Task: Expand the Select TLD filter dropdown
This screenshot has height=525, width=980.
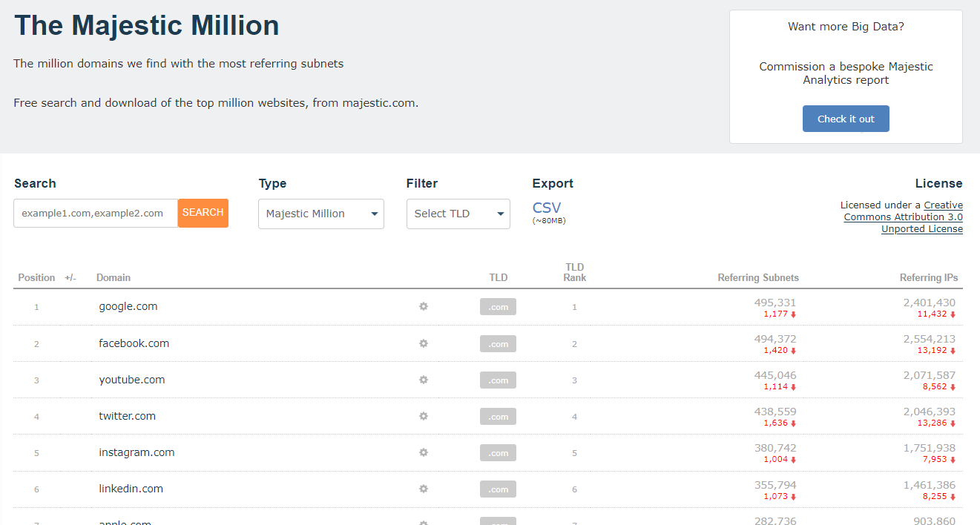Action: click(458, 214)
